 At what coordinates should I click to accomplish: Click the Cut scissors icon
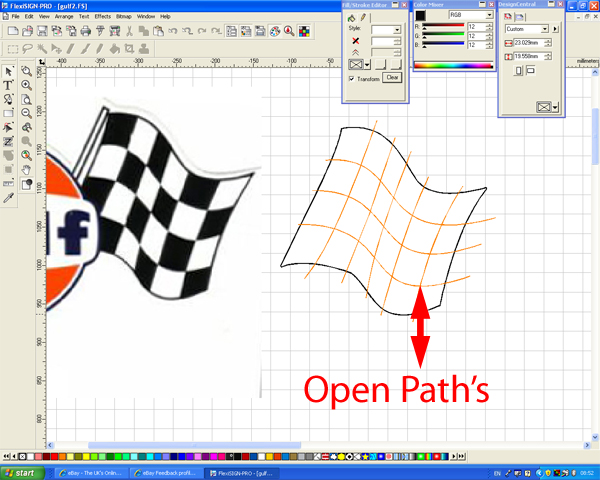pyautogui.click(x=129, y=31)
